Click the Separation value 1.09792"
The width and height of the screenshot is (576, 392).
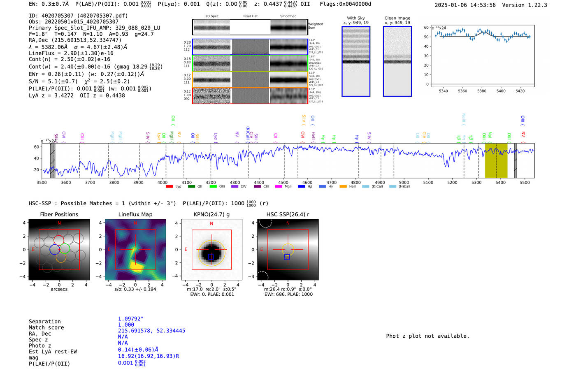(131, 319)
